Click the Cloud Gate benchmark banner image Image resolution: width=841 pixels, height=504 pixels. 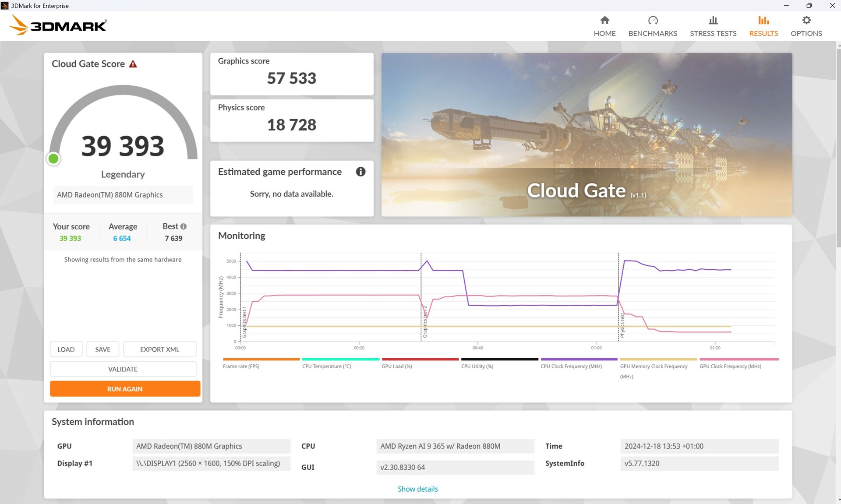coord(586,134)
